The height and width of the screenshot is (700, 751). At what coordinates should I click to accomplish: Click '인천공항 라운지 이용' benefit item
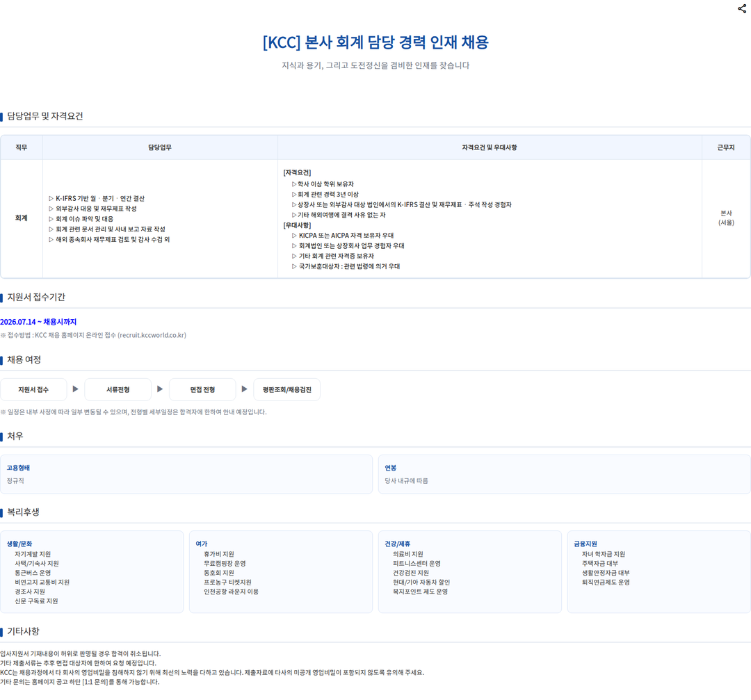[232, 592]
